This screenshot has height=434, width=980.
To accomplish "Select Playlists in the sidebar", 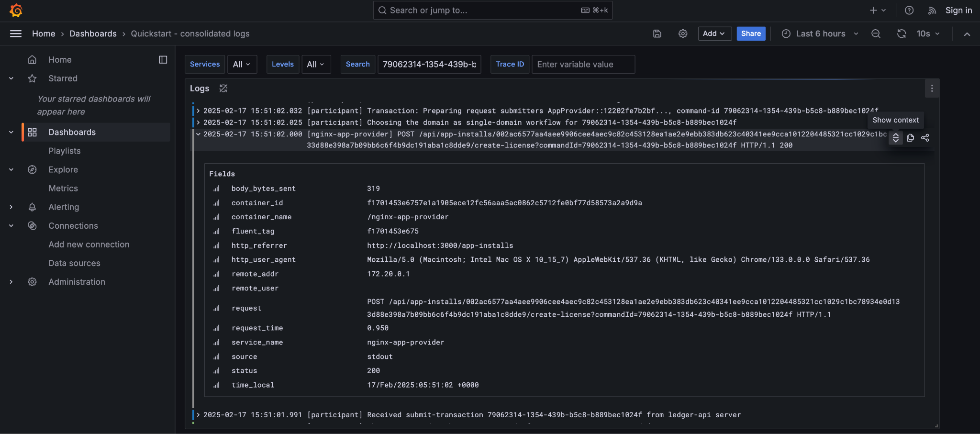I will (65, 151).
